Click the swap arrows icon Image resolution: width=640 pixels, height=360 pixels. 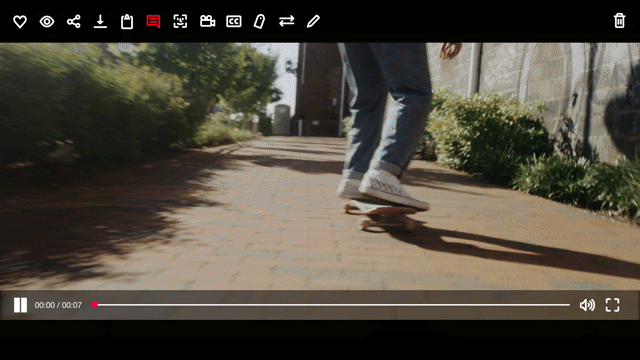[287, 21]
